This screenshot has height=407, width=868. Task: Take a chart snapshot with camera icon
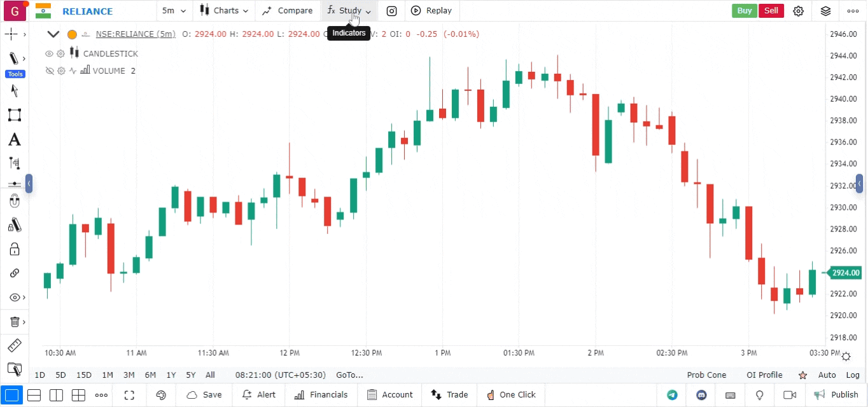tap(391, 11)
